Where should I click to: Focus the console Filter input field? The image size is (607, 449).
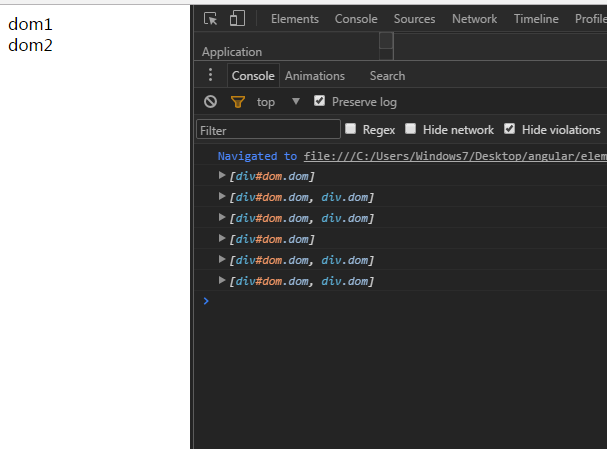[268, 130]
